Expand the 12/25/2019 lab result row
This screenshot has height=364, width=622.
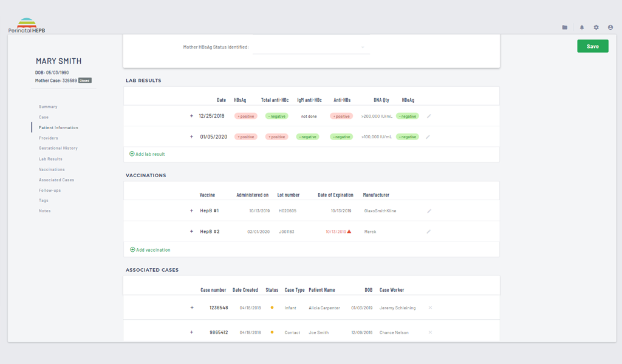[191, 116]
